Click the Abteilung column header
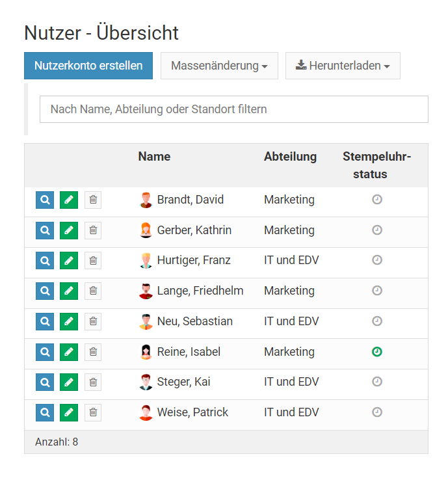 [290, 157]
